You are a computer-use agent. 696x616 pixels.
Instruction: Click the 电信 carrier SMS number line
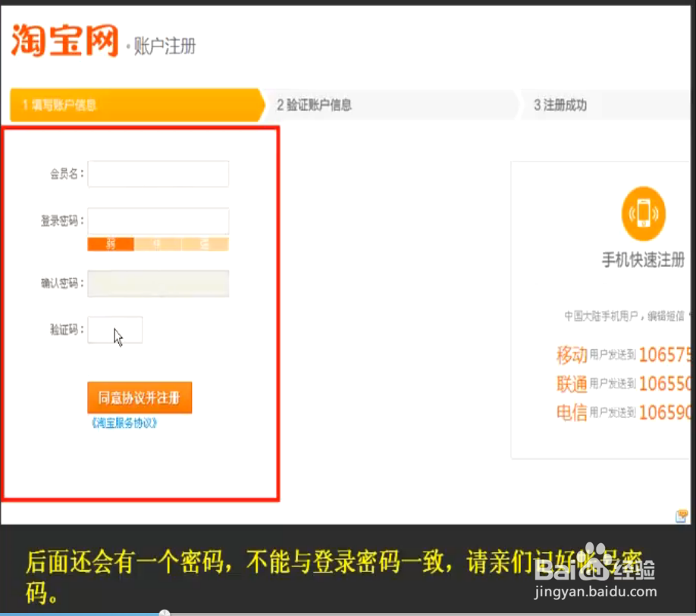[x=624, y=413]
